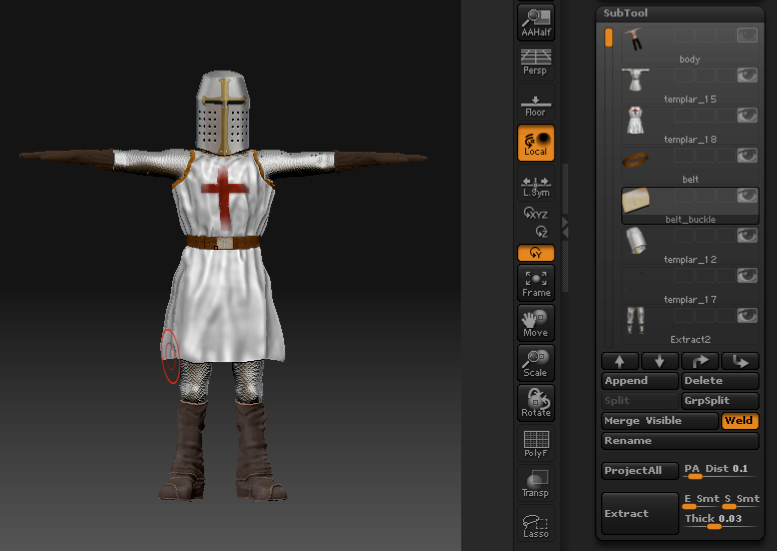This screenshot has width=777, height=551.
Task: Click the ProjectAll button
Action: coord(640,471)
